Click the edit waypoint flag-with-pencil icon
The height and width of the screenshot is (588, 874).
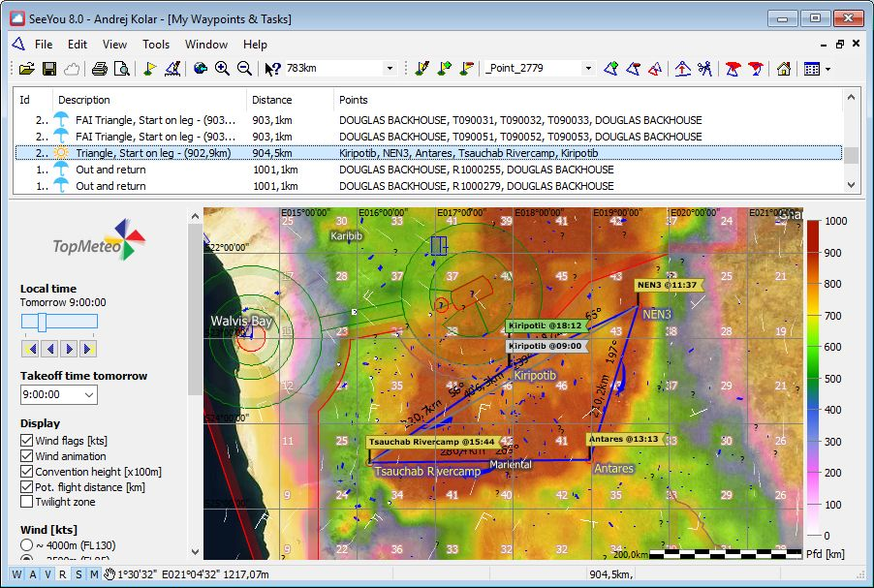[x=421, y=69]
